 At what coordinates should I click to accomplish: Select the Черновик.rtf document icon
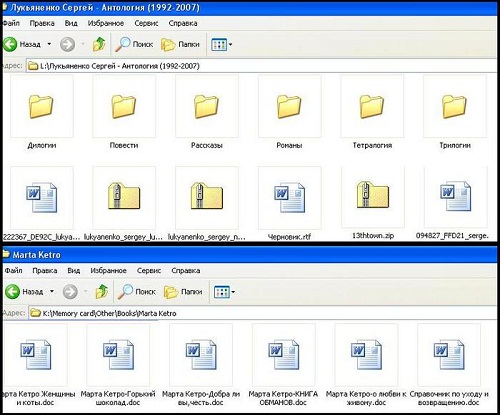[x=290, y=197]
